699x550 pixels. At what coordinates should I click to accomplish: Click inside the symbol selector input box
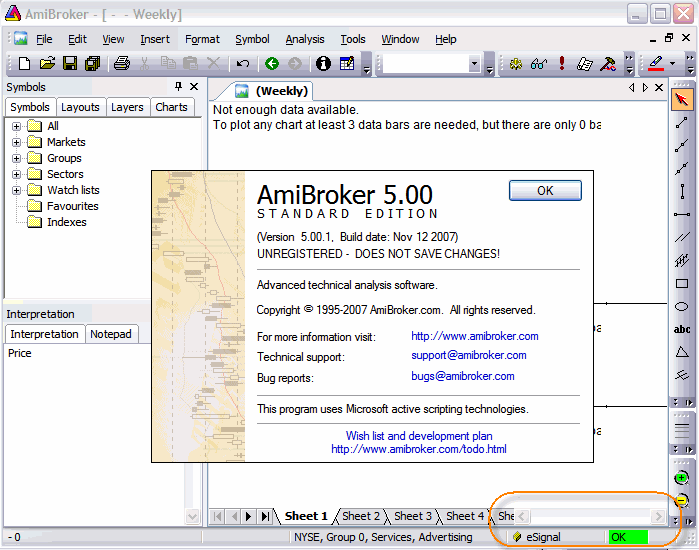pos(426,64)
